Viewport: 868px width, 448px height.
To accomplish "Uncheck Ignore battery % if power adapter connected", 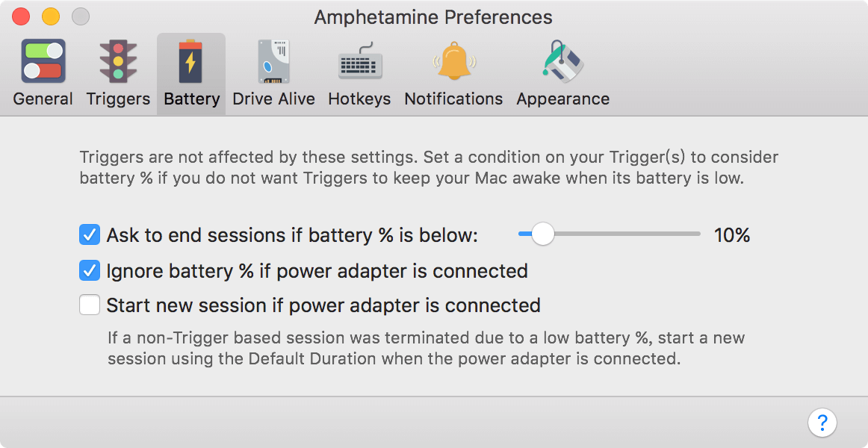I will point(90,271).
